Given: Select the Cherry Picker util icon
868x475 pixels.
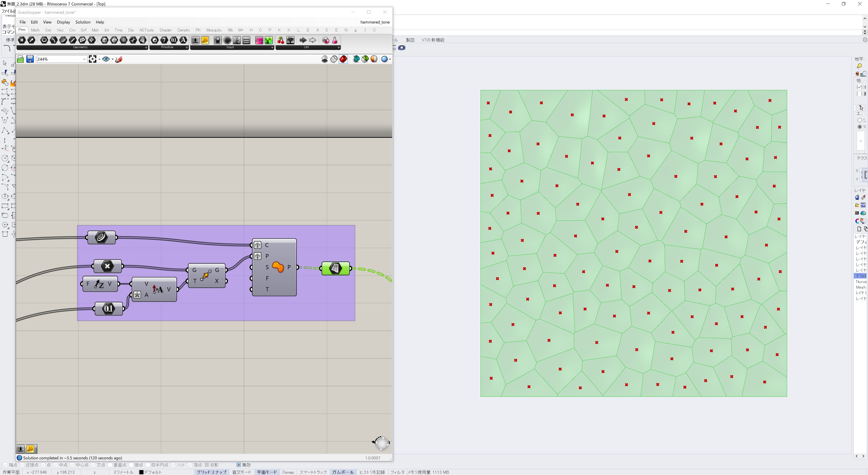Looking at the screenshot, I should (x=281, y=40).
